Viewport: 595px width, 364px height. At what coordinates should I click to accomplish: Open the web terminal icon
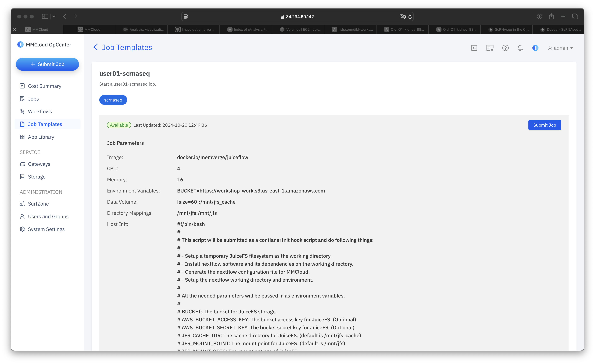tap(474, 48)
